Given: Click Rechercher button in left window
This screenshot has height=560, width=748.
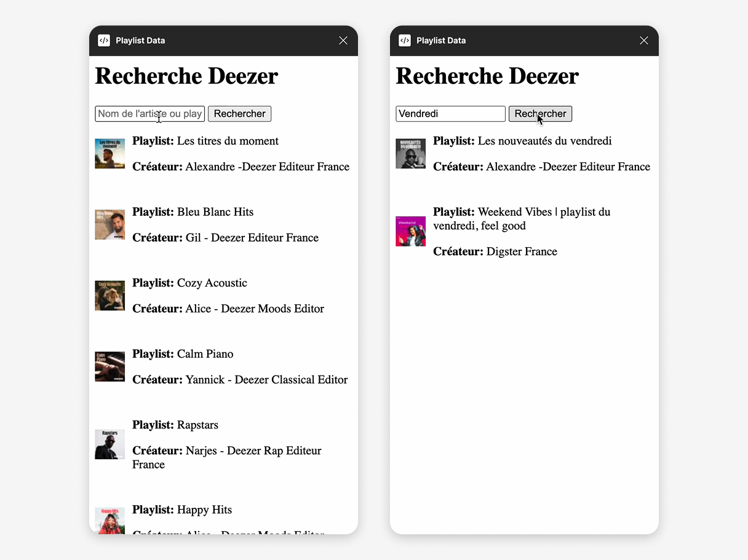Looking at the screenshot, I should [239, 114].
